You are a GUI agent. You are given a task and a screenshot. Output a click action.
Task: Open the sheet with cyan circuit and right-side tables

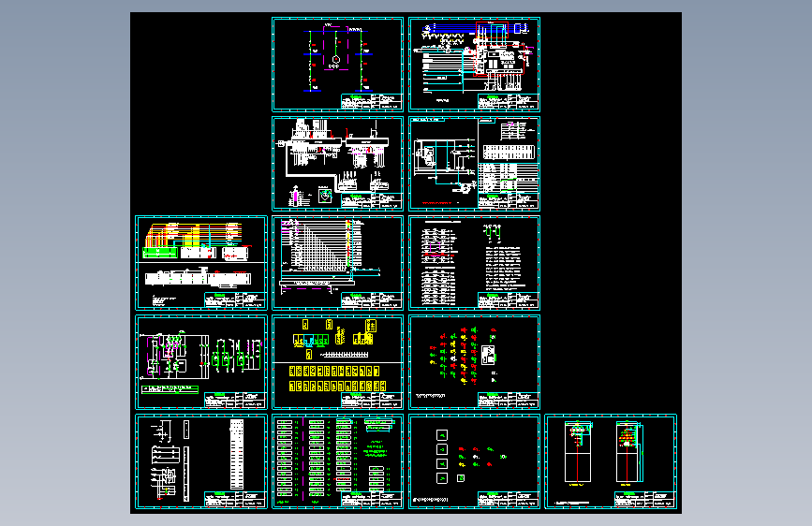[x=474, y=164]
